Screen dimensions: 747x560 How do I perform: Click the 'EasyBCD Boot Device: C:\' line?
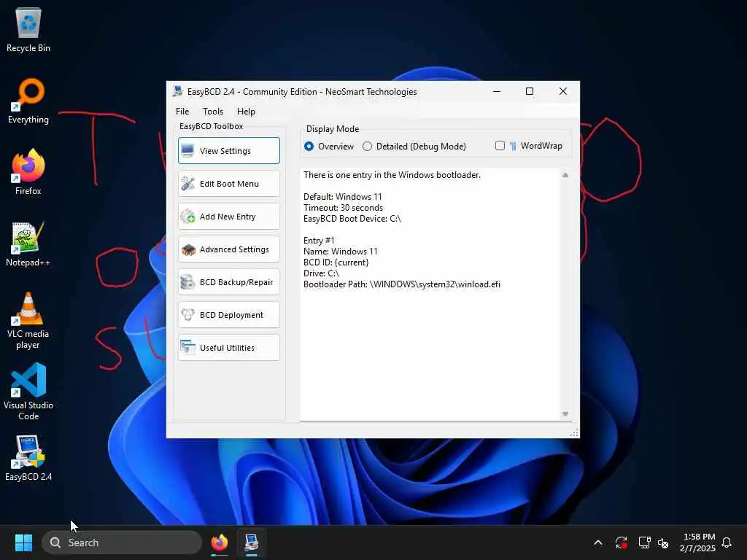352,219
